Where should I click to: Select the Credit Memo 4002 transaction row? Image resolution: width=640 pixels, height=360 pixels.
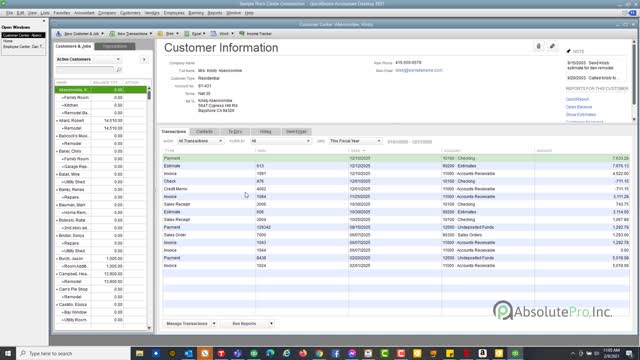click(396, 189)
